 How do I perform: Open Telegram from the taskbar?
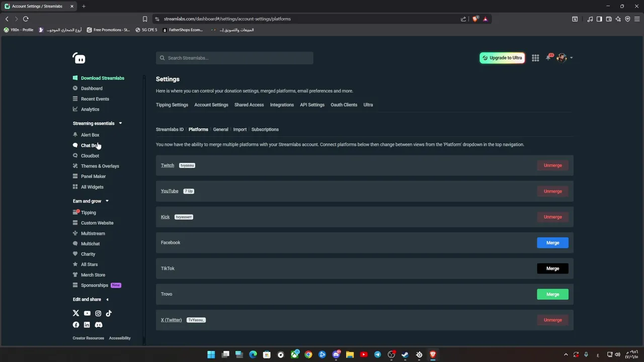(377, 354)
